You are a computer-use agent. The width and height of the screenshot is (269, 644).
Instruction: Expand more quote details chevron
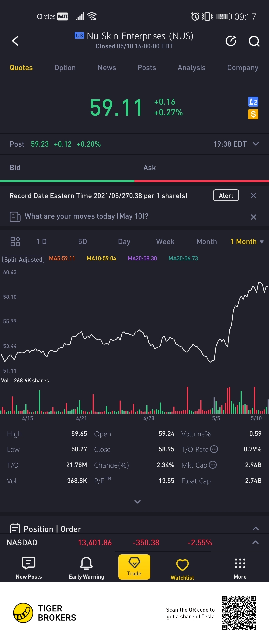click(x=138, y=501)
